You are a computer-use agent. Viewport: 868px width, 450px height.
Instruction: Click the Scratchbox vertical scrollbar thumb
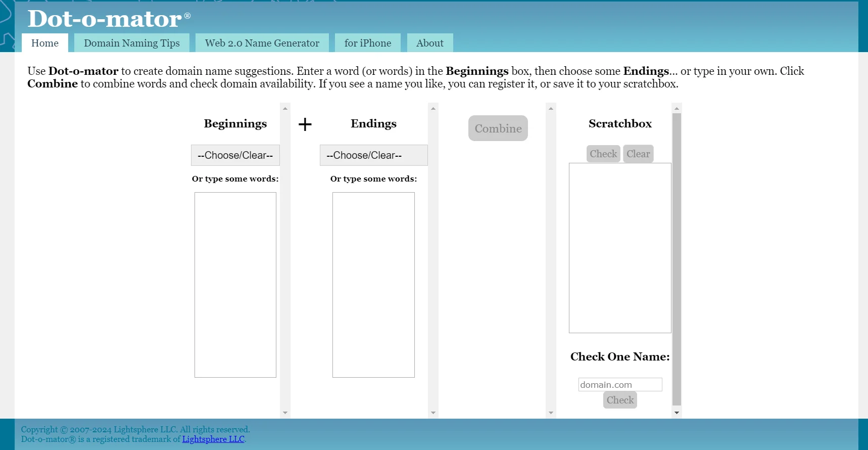tap(677, 259)
